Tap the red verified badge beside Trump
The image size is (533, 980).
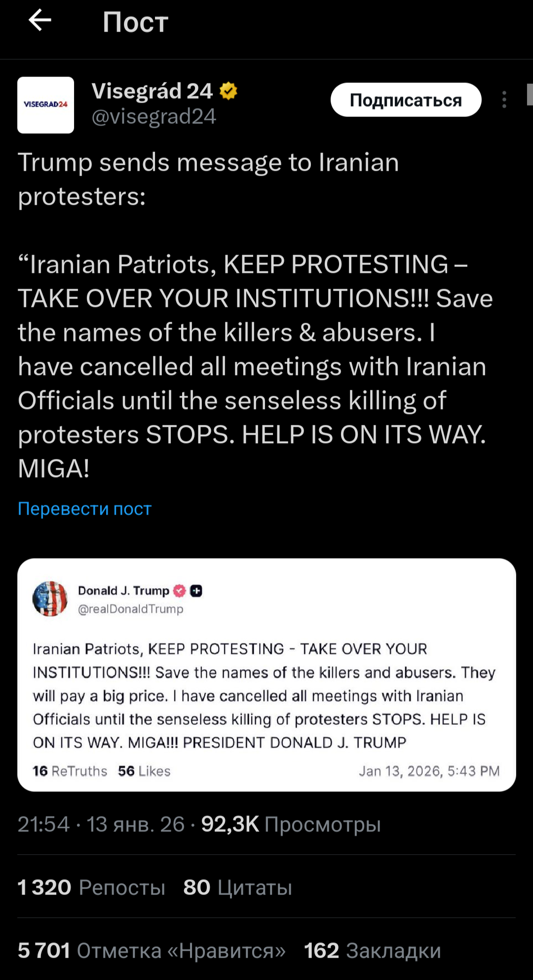(x=180, y=591)
